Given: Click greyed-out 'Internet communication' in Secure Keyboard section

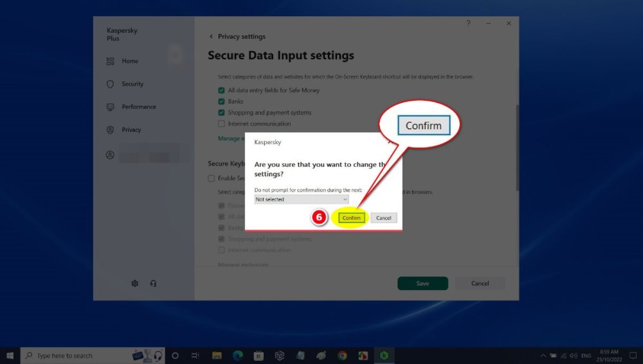Looking at the screenshot, I should pos(221,250).
